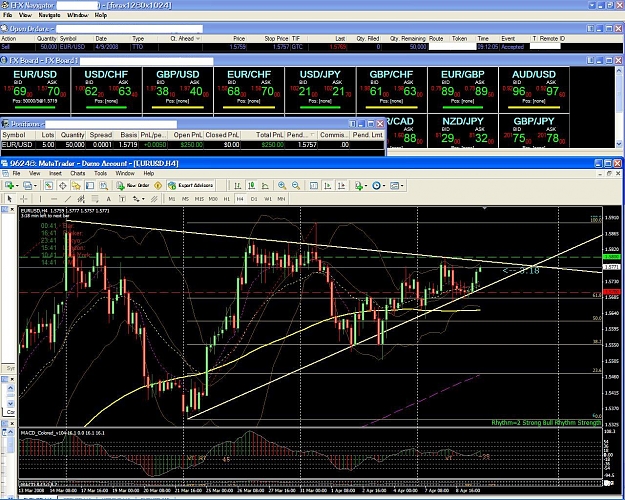Screen dimensions: 625x500
Task: Open EFX Navigator Navigate menu
Action: [x=49, y=15]
